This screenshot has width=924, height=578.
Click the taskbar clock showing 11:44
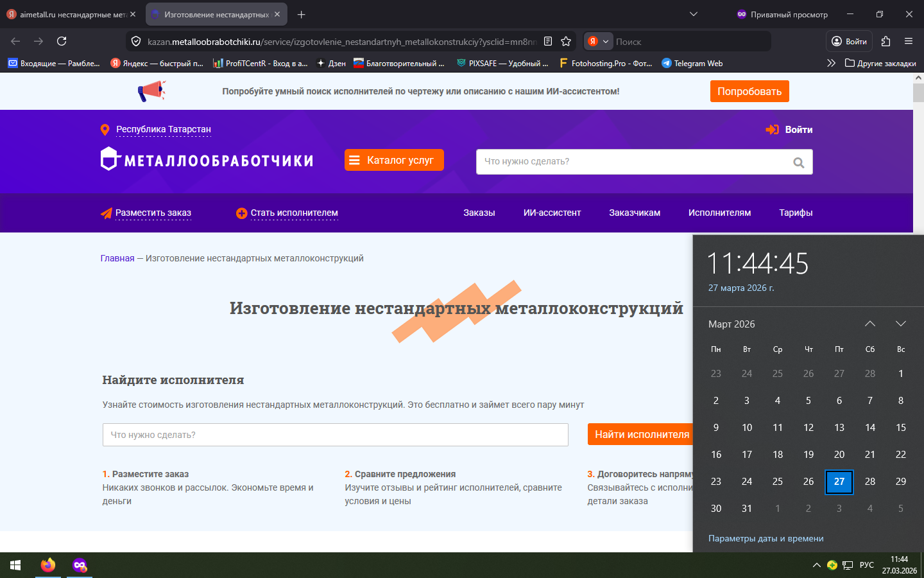(x=900, y=565)
